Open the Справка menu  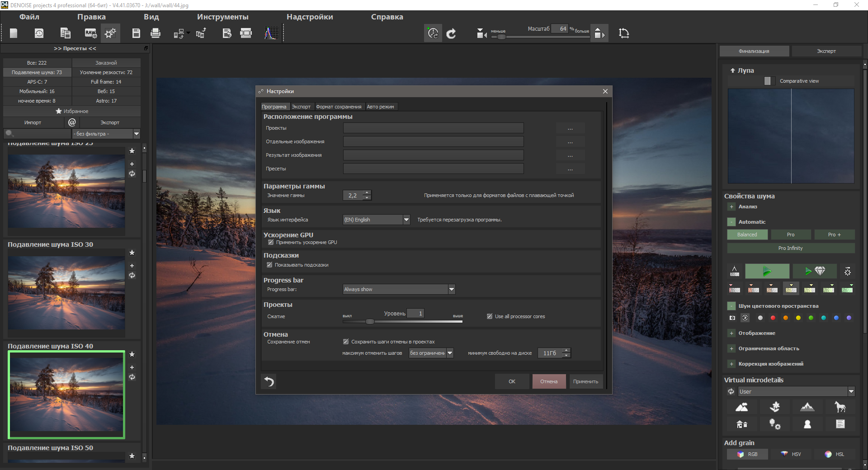click(x=387, y=17)
